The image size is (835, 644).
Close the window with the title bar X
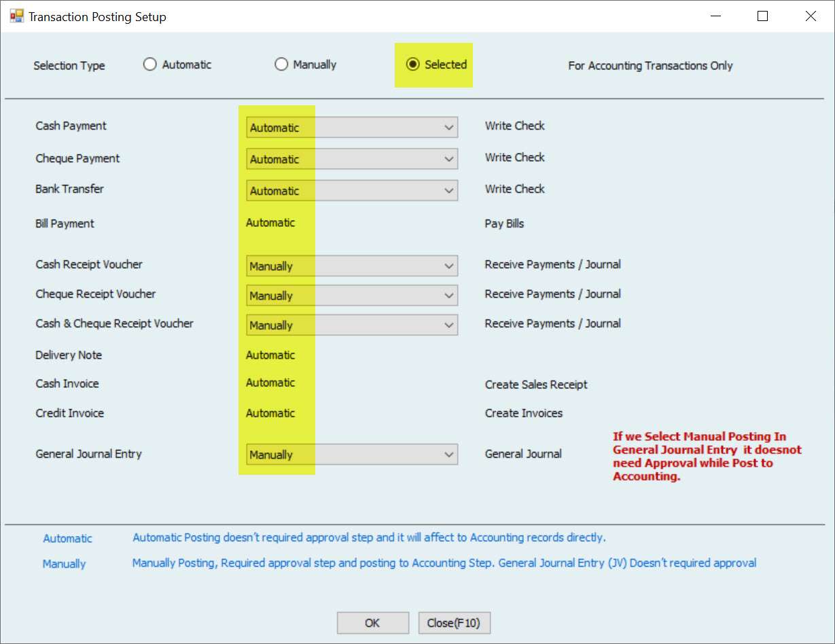pyautogui.click(x=811, y=16)
